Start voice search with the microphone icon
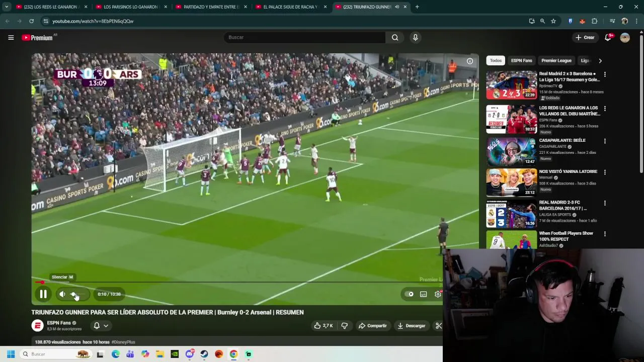644x362 pixels. coord(415,37)
